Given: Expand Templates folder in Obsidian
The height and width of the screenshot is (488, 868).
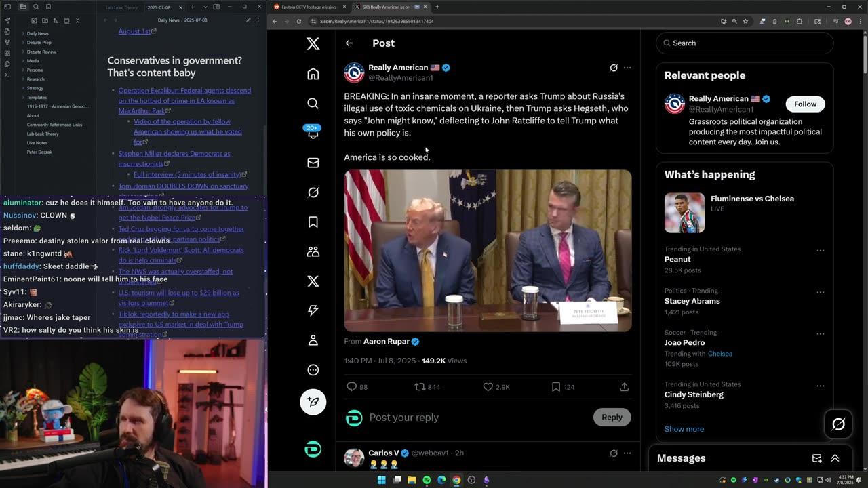Looking at the screenshot, I should tap(37, 98).
